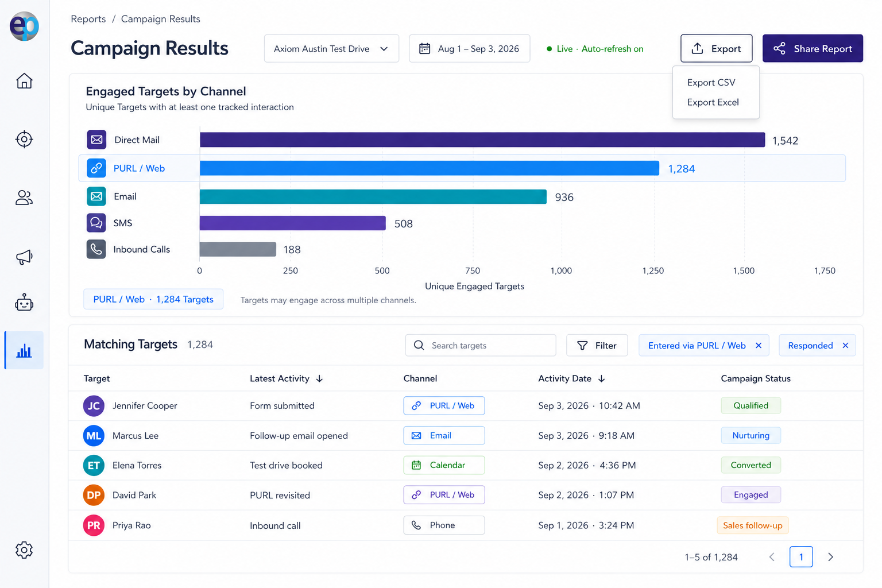Click the SMS chat bubble icon
Image resolution: width=882 pixels, height=588 pixels.
(x=96, y=223)
